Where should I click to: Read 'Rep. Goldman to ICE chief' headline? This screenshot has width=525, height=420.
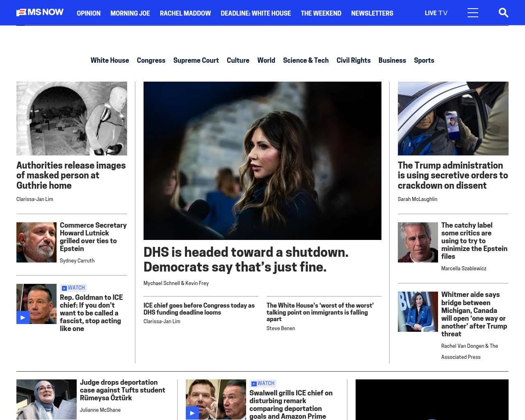point(91,313)
